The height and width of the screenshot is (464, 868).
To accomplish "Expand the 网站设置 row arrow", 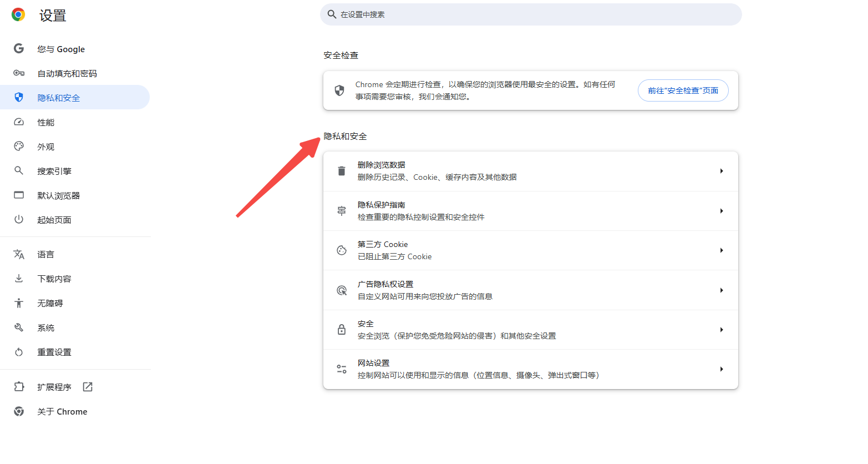I will pos(722,369).
